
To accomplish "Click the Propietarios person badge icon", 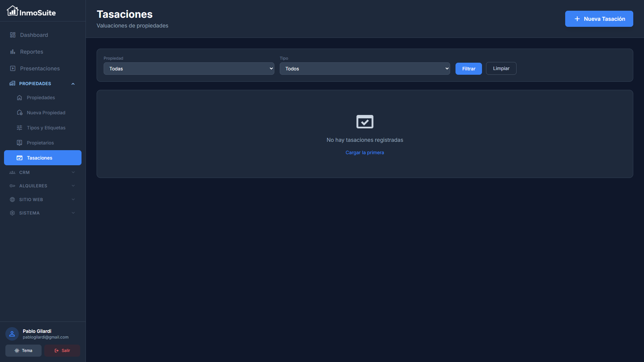I will pos(19,143).
